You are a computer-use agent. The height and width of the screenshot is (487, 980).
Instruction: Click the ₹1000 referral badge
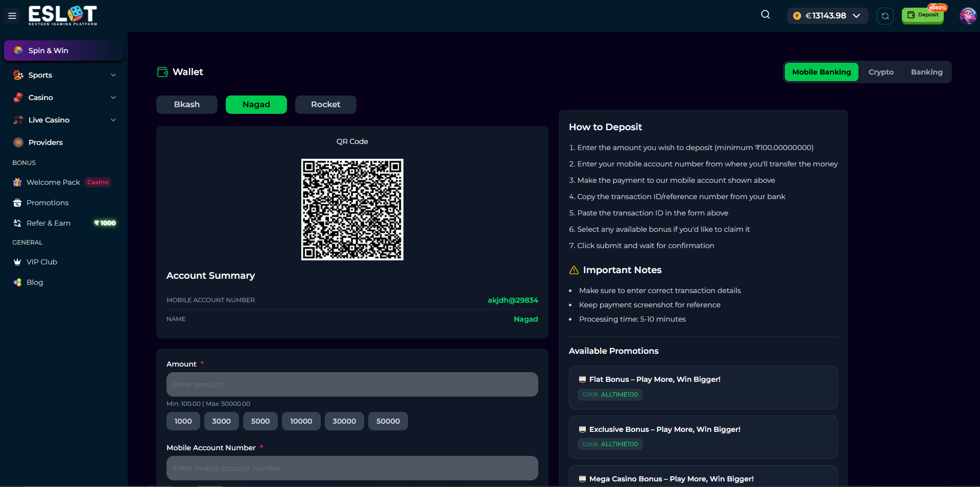(x=105, y=223)
